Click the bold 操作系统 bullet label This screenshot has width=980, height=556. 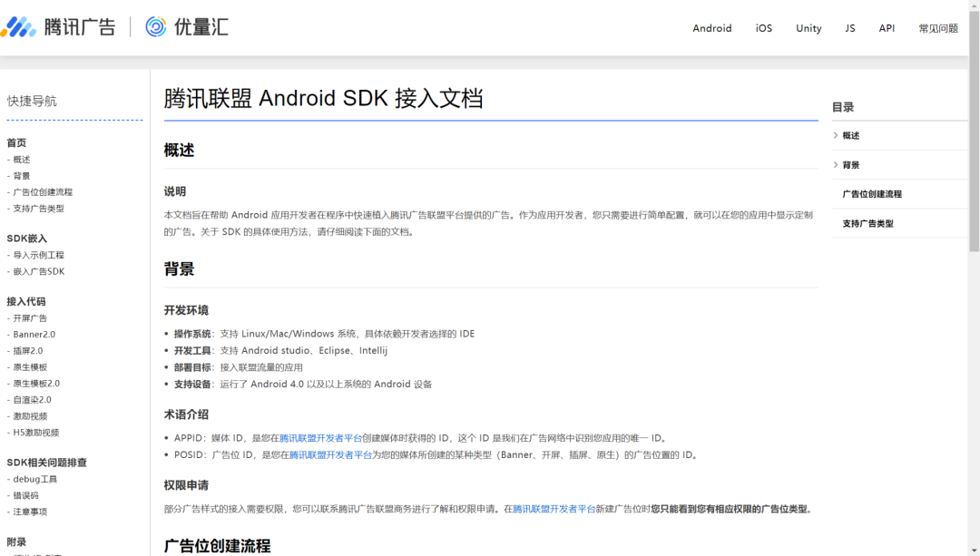click(192, 334)
